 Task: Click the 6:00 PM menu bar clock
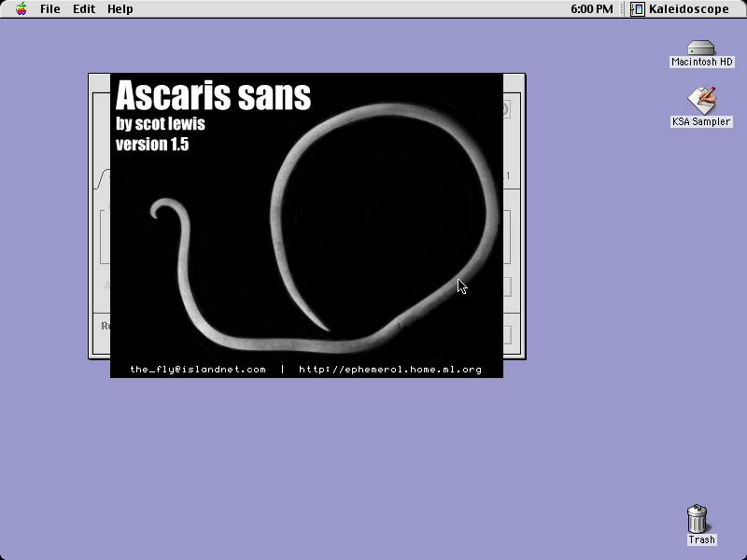(592, 9)
